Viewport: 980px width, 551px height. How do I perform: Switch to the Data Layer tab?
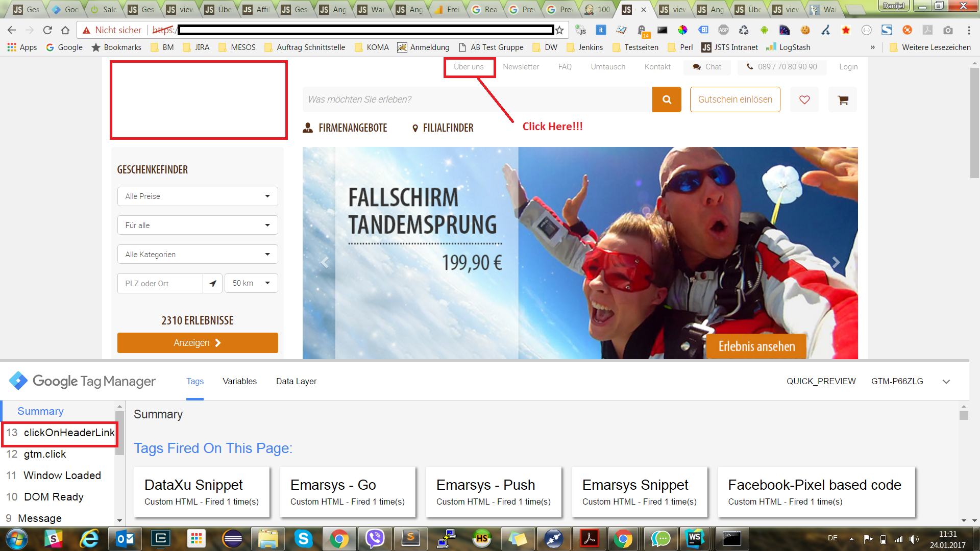click(x=296, y=381)
